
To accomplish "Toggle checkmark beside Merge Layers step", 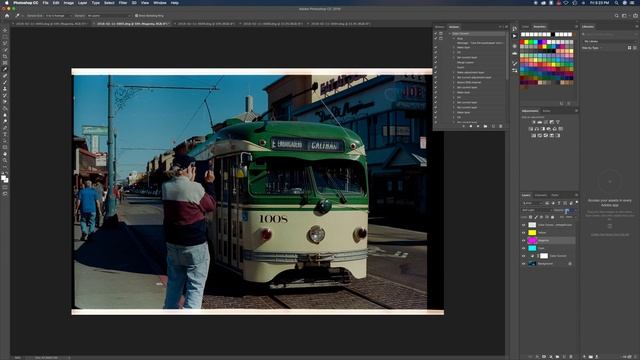I will 436,62.
